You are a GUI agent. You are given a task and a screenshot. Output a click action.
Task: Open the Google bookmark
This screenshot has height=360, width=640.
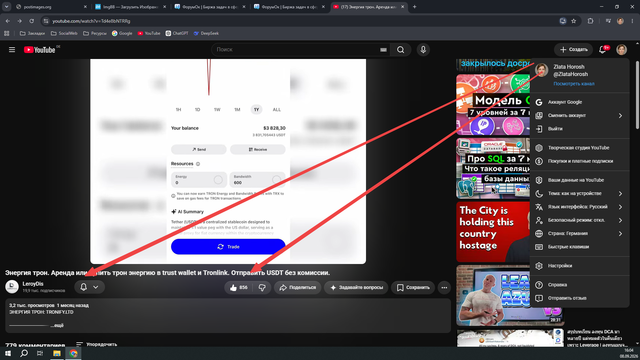(122, 33)
